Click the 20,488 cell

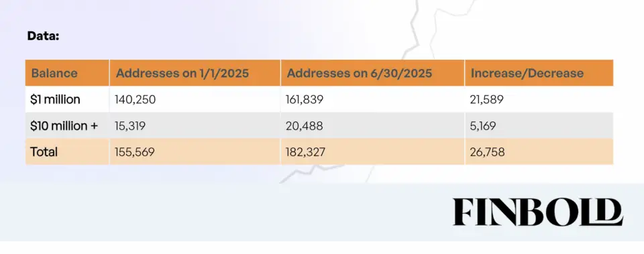click(305, 125)
